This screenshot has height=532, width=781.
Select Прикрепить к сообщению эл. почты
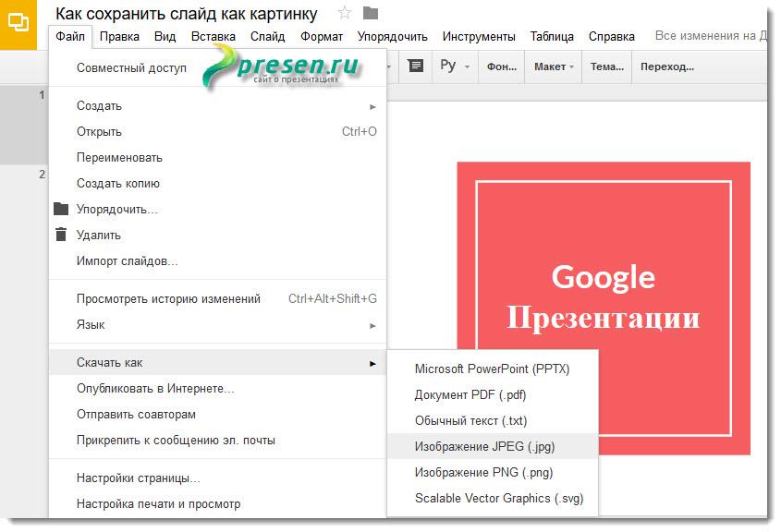coord(218,441)
